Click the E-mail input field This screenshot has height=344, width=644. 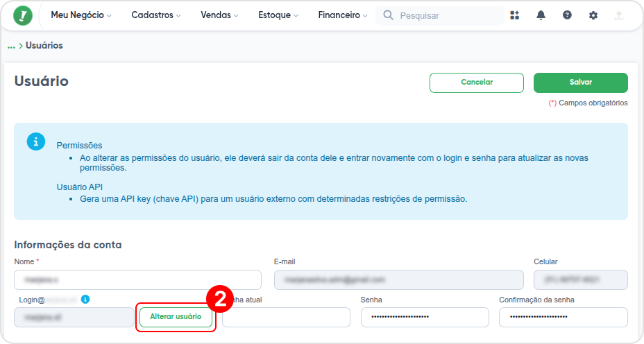pos(399,280)
